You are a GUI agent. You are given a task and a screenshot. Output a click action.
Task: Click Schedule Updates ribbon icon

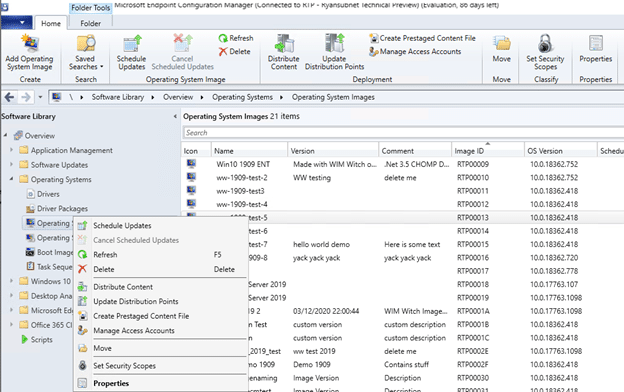click(131, 52)
